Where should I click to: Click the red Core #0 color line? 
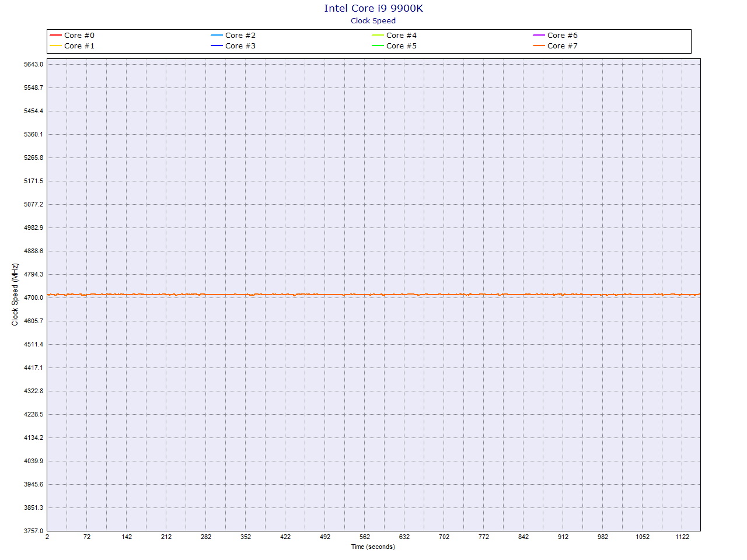[x=56, y=36]
